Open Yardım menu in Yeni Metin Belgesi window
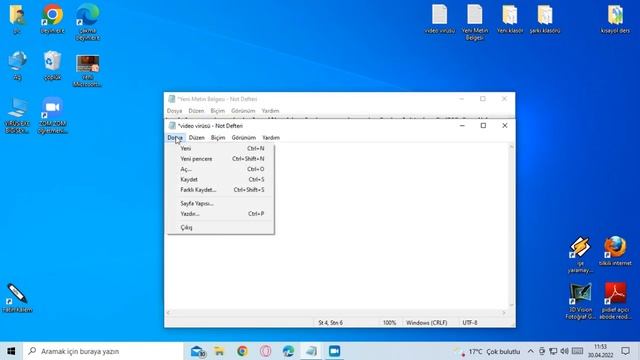This screenshot has width=640, height=360. [x=270, y=111]
